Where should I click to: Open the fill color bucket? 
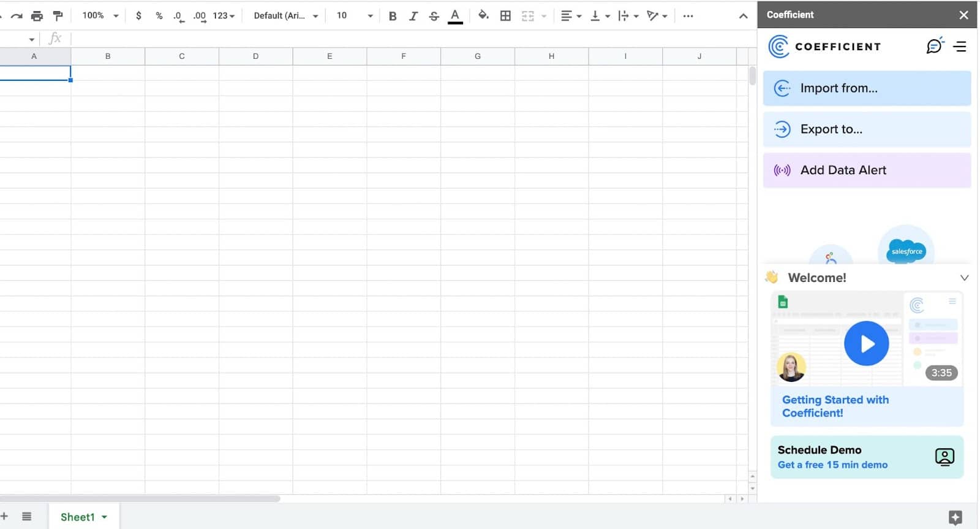click(x=483, y=16)
